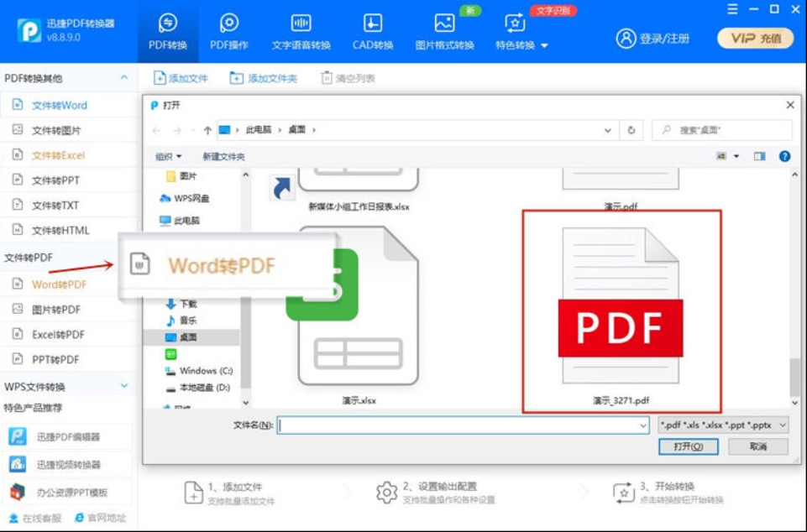Click the VIP 充值 button

[x=755, y=38]
